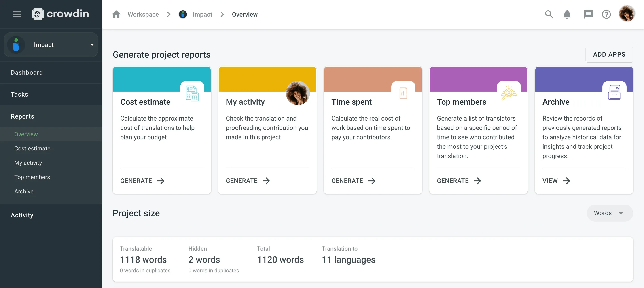
Task: Select Cost estimate in sidebar
Action: (32, 148)
